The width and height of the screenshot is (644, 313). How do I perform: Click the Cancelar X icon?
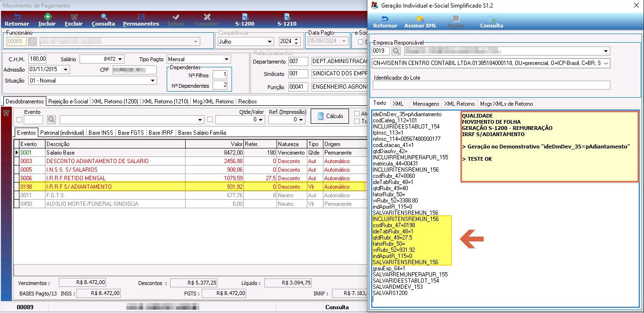click(207, 17)
